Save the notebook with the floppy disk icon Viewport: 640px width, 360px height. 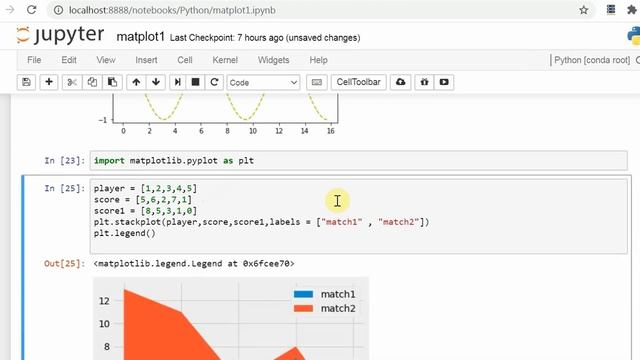pyautogui.click(x=27, y=82)
